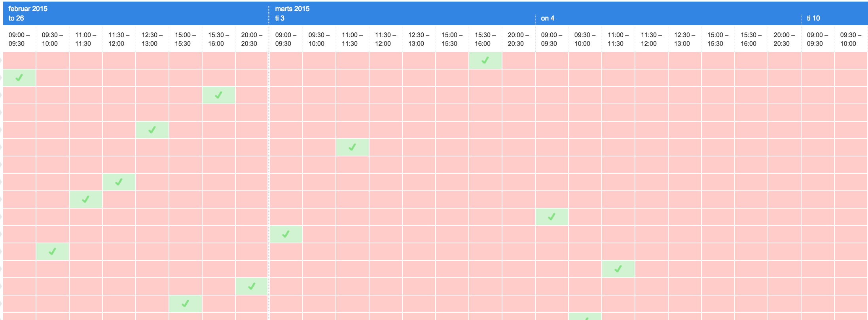Click the 'ti 3' day header

coord(280,18)
